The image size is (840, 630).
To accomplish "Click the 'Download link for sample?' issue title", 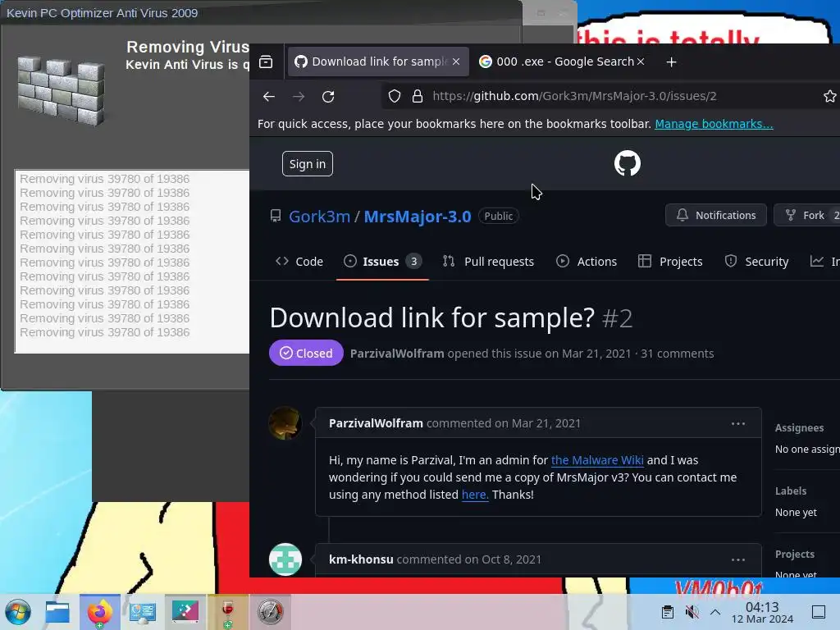I will (x=431, y=317).
